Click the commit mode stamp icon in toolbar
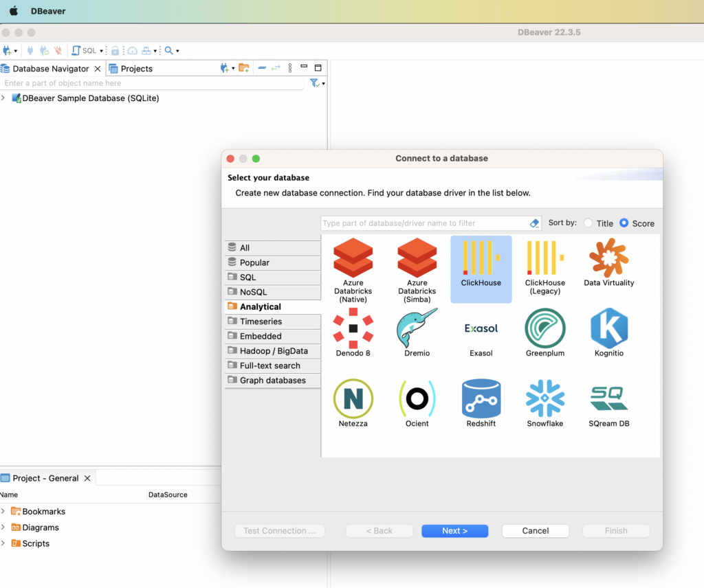This screenshot has width=704, height=588. coord(146,51)
